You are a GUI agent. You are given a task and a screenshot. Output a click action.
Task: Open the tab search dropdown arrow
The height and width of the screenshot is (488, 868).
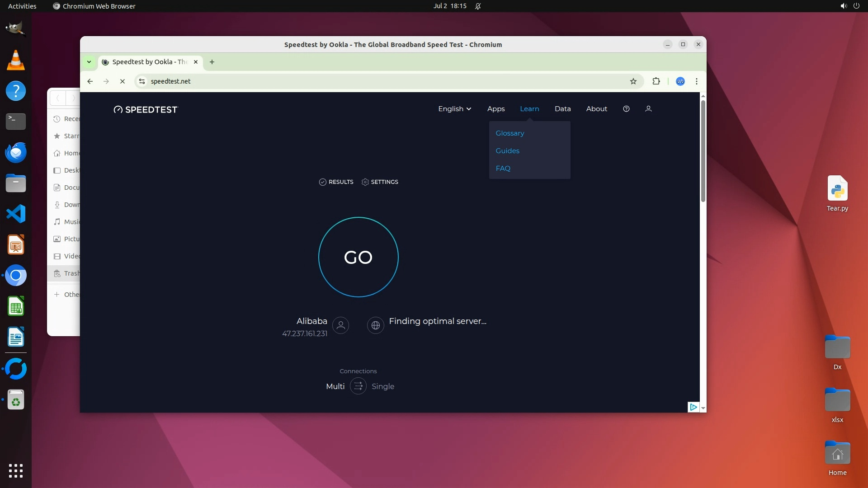click(x=89, y=62)
